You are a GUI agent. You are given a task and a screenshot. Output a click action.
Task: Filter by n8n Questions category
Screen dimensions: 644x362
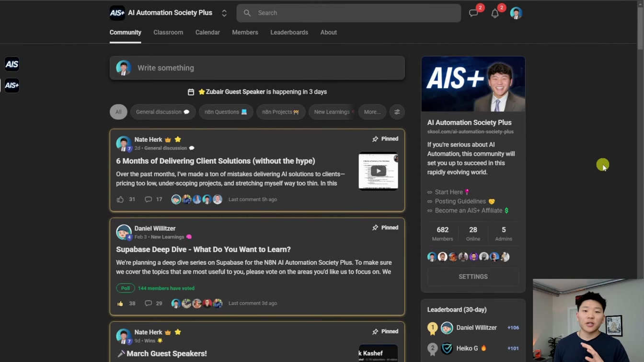click(226, 112)
